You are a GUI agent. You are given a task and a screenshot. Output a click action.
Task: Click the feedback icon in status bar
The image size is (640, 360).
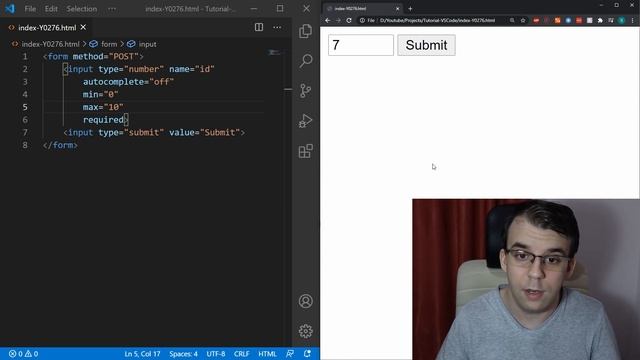290,354
